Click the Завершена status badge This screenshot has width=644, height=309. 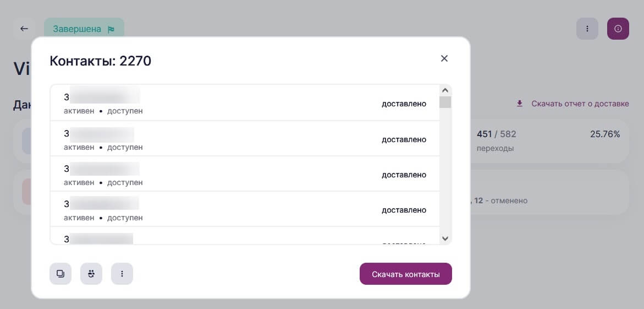[x=84, y=29]
